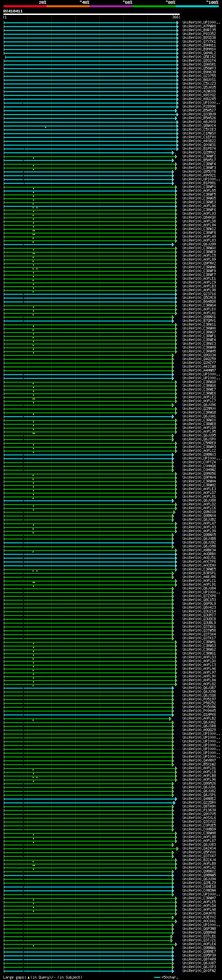Click the UniRef100_B3RSP1 label
Image resolution: width=222 pixels, height=980 pixels.
pyautogui.click(x=199, y=573)
